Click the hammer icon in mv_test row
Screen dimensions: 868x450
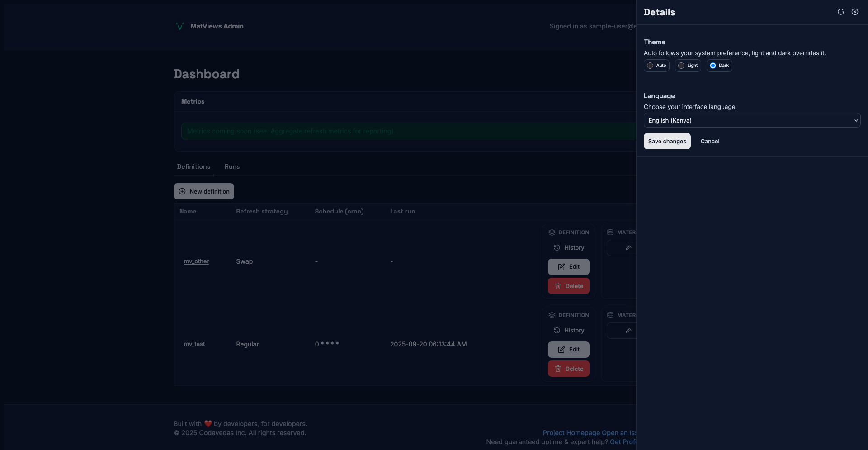click(x=628, y=331)
